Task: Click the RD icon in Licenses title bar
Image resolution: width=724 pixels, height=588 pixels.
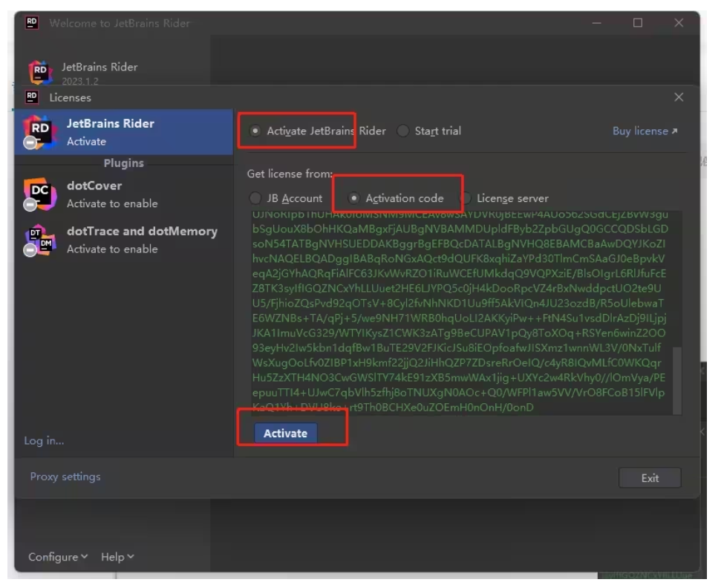Action: (32, 97)
